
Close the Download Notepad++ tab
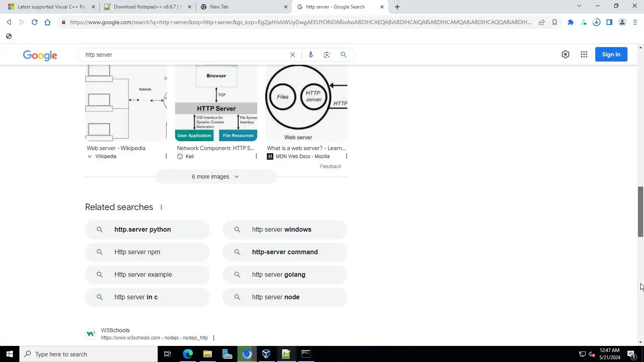point(190,7)
